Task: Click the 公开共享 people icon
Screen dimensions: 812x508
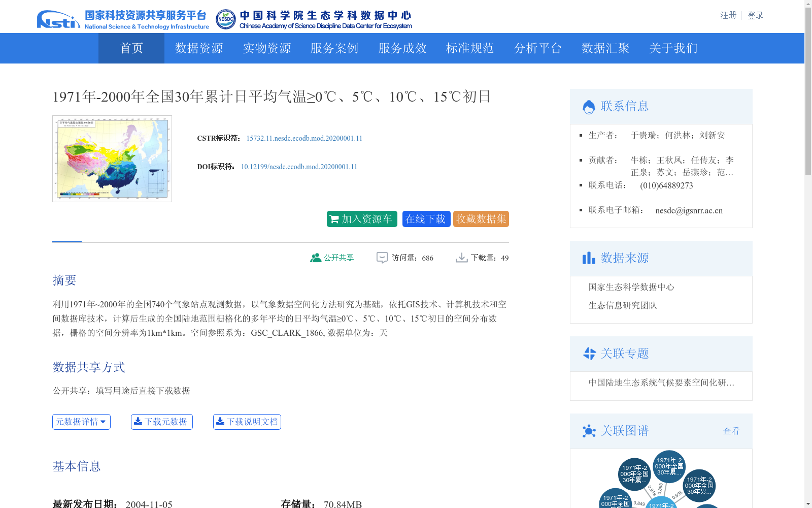Action: pos(316,258)
